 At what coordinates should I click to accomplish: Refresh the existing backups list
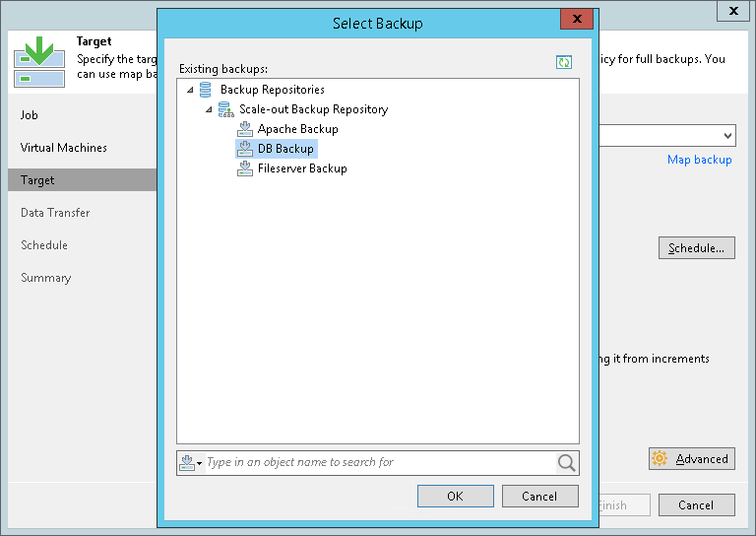[564, 62]
